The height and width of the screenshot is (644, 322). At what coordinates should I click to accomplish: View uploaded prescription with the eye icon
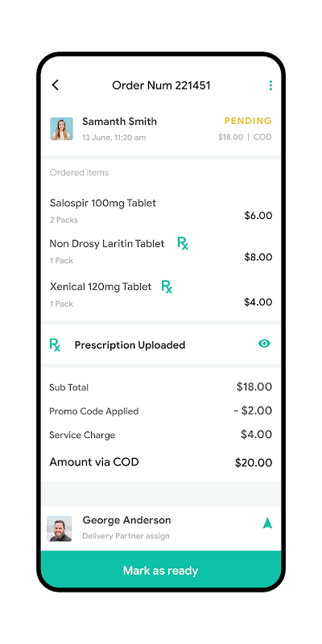pos(265,344)
